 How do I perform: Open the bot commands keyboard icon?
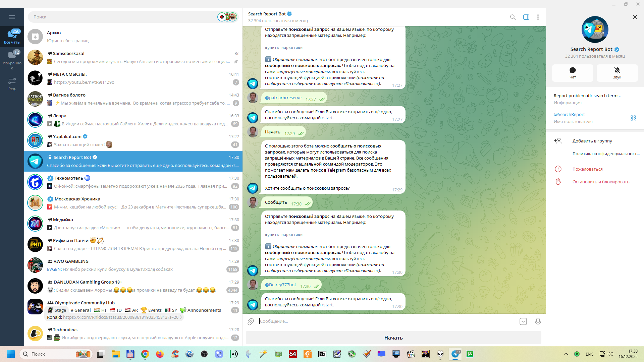coord(523,322)
